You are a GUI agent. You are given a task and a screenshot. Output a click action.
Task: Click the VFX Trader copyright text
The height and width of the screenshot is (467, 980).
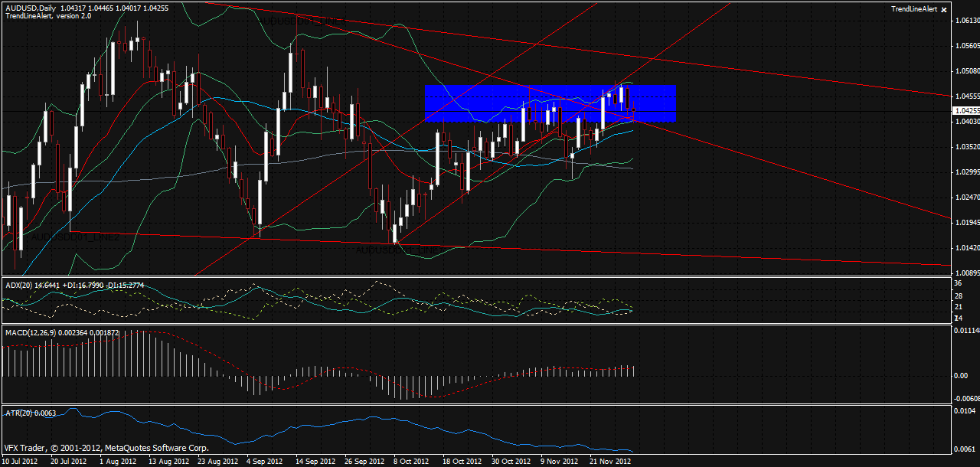coord(106,448)
